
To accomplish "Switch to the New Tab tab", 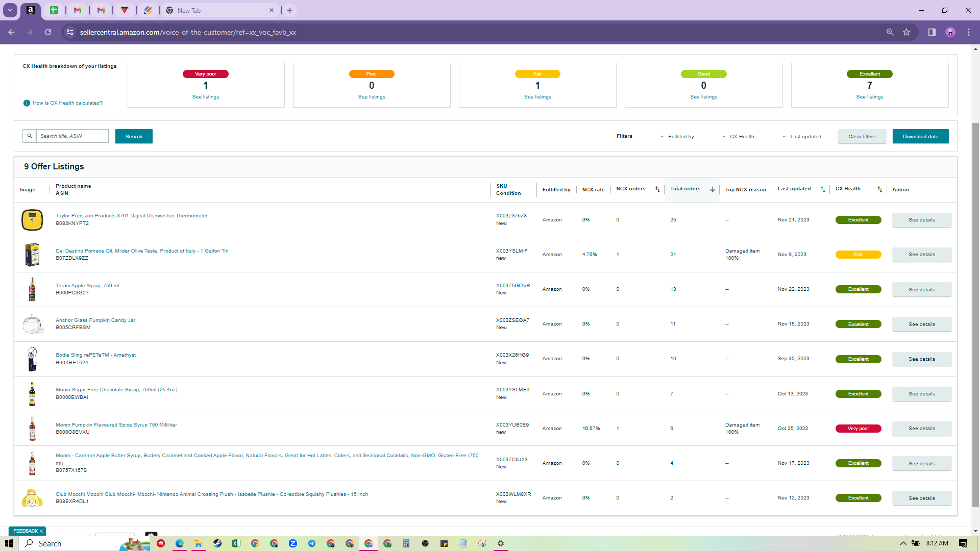I will point(219,10).
